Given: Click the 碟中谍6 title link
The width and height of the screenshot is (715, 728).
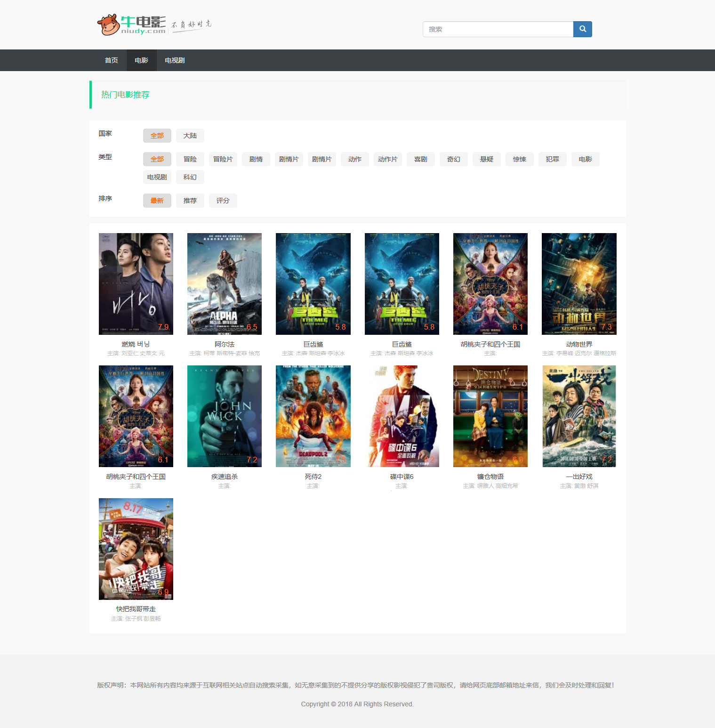Looking at the screenshot, I should (402, 477).
